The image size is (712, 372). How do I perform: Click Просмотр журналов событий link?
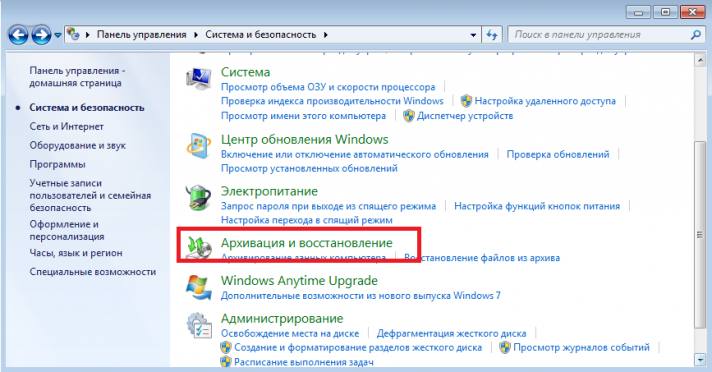point(581,347)
